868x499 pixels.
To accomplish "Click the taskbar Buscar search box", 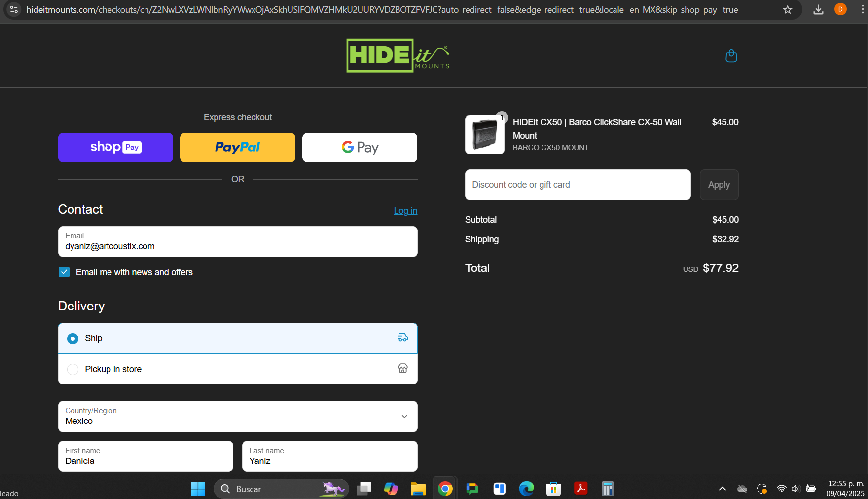I will 281,489.
